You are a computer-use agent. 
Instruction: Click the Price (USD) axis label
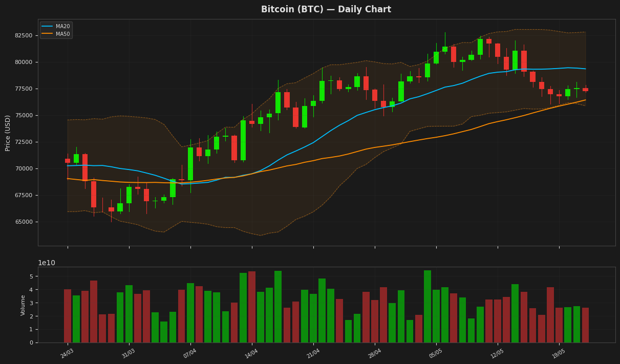pyautogui.click(x=8, y=133)
